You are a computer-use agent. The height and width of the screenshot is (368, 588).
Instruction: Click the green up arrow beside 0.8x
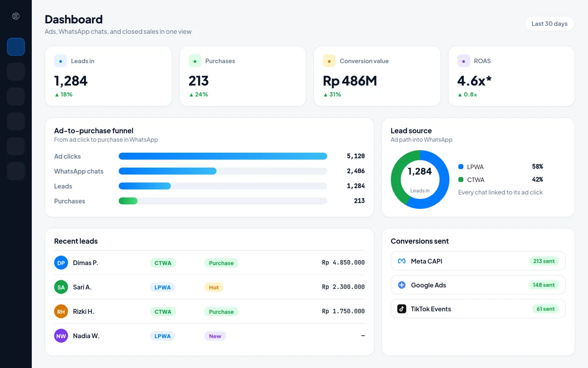pyautogui.click(x=460, y=94)
